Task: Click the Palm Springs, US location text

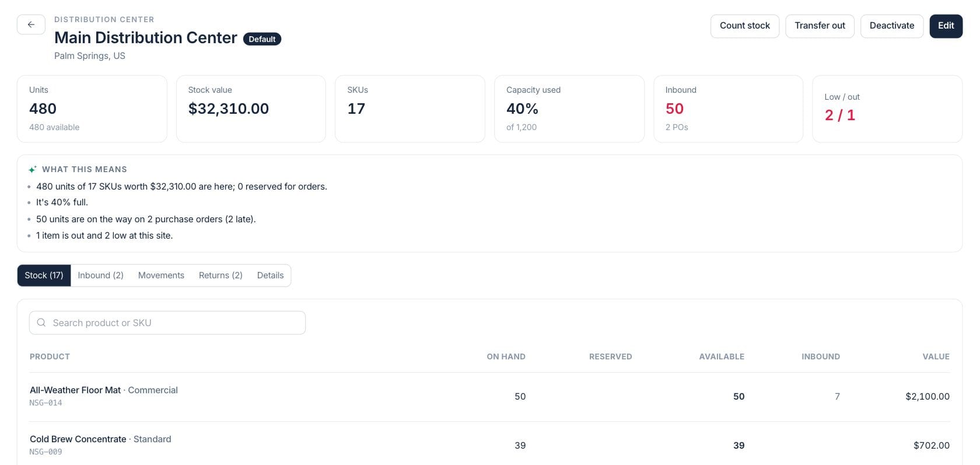Action: click(x=90, y=55)
